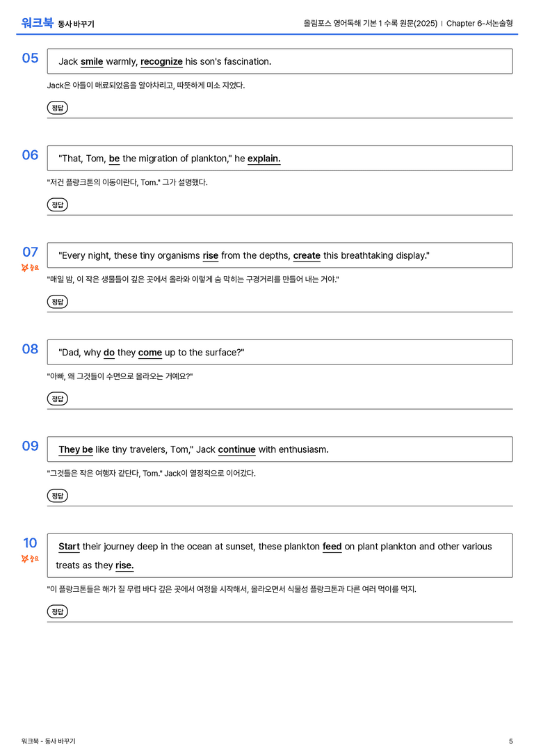The width and height of the screenshot is (534, 756).
Task: Click the 정답 badge under question 05
Action: pos(57,108)
